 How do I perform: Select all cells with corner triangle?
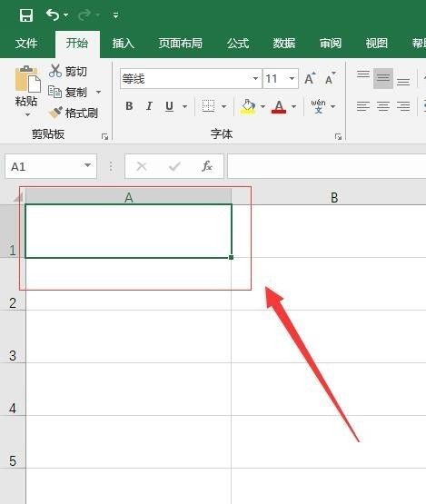[17, 197]
